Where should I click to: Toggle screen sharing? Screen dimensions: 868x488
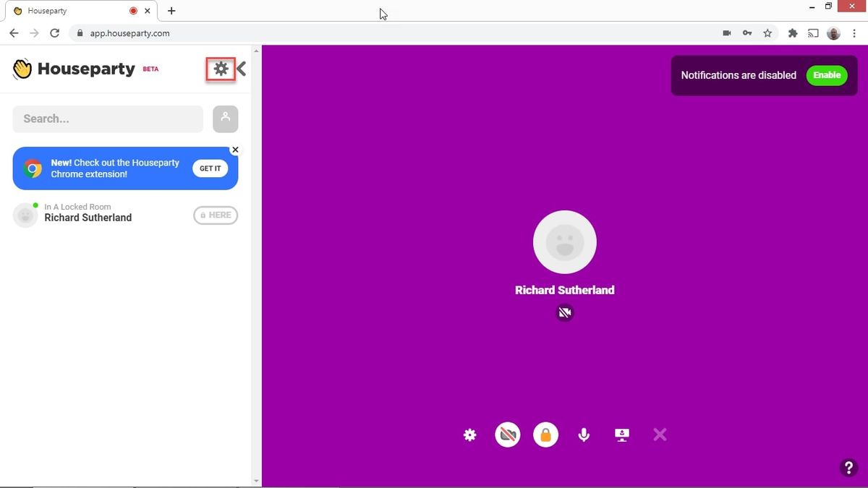click(621, 434)
